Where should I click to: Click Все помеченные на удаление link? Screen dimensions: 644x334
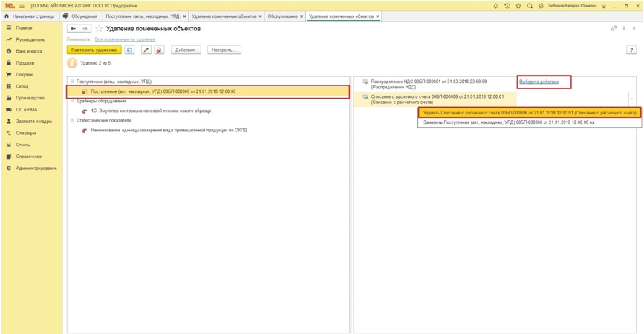[x=125, y=39]
